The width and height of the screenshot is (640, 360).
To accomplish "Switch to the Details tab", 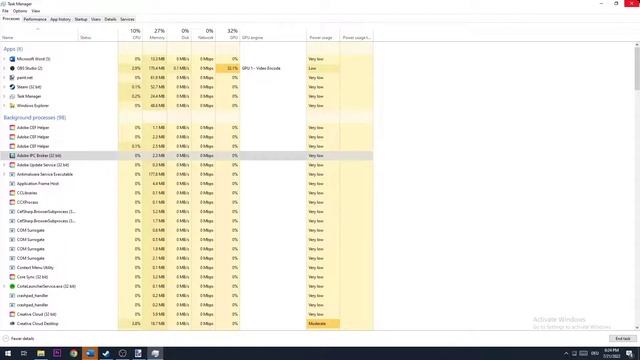I will tap(110, 19).
